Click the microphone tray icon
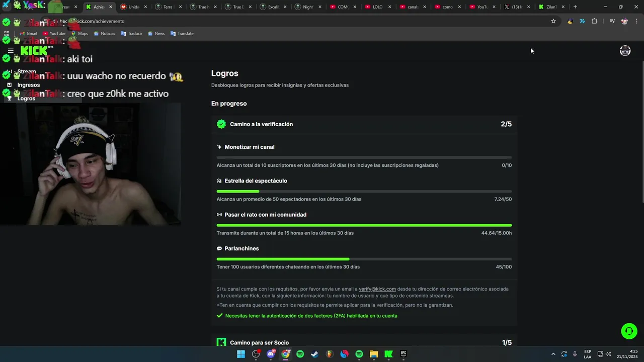Viewport: 644px width, 362px height. [x=575, y=354]
